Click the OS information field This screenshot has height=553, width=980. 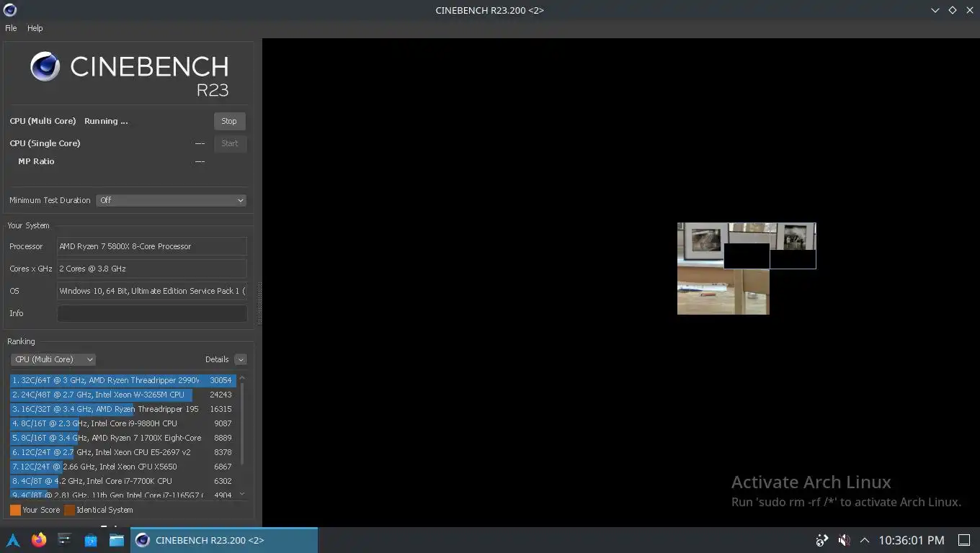click(x=152, y=291)
